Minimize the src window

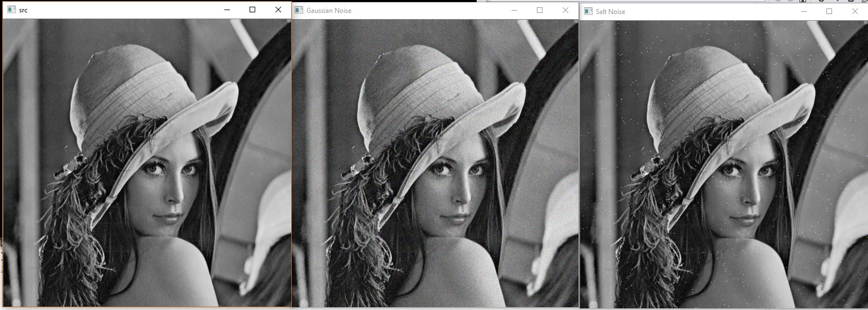227,10
